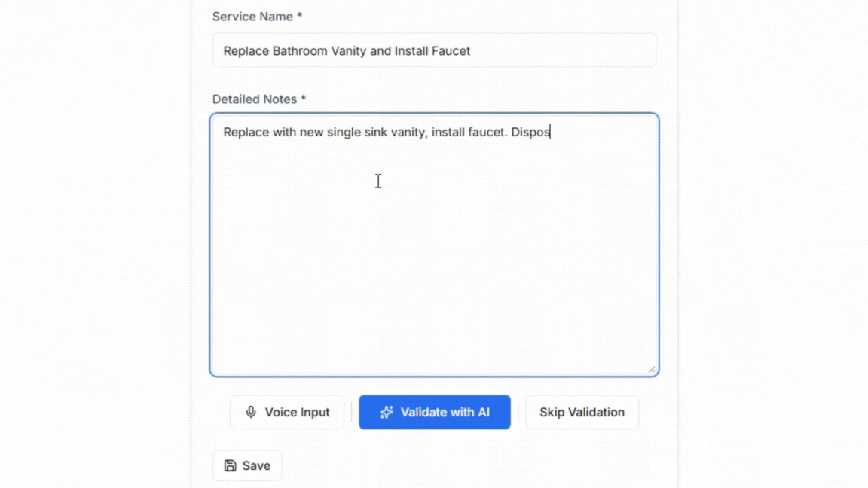Click the AI sparkles icon on Validate button
This screenshot has height=488, width=868.
point(386,412)
